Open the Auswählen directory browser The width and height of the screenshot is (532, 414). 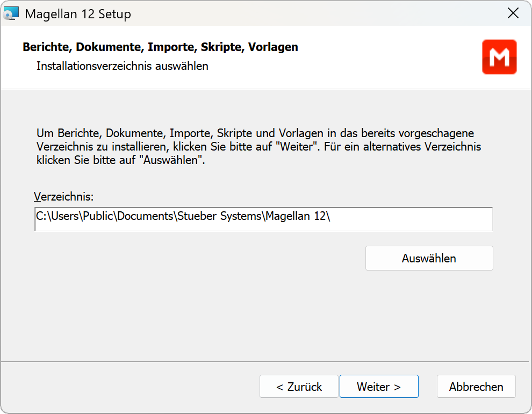tap(429, 258)
